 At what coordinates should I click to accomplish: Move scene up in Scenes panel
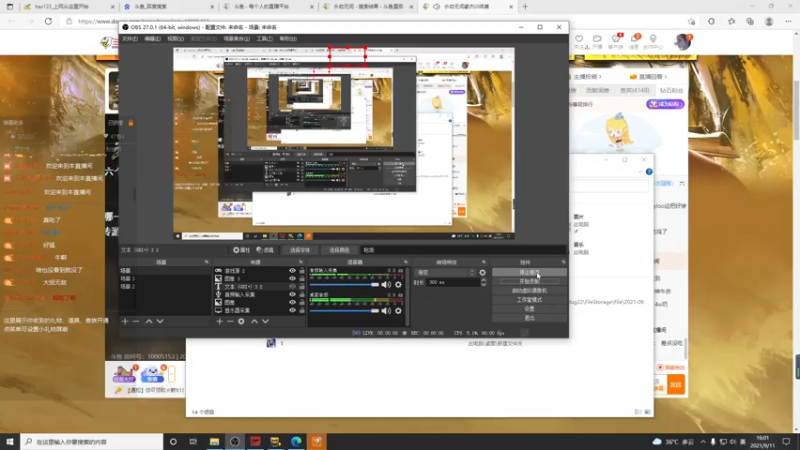[149, 321]
